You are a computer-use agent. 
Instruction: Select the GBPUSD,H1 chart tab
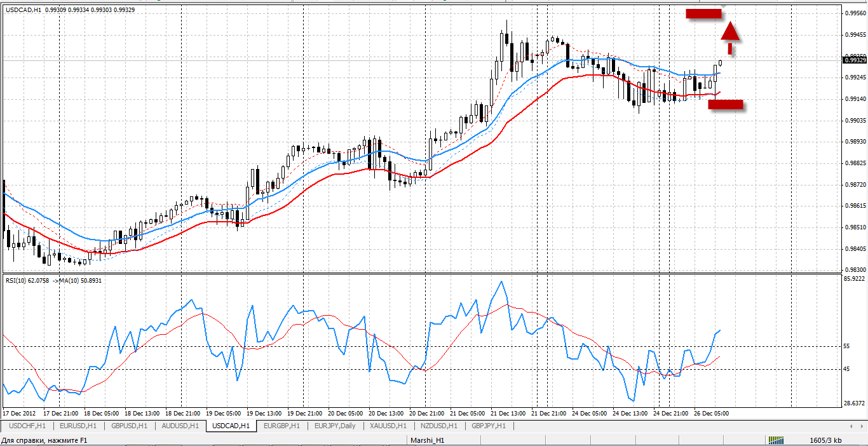pos(129,426)
